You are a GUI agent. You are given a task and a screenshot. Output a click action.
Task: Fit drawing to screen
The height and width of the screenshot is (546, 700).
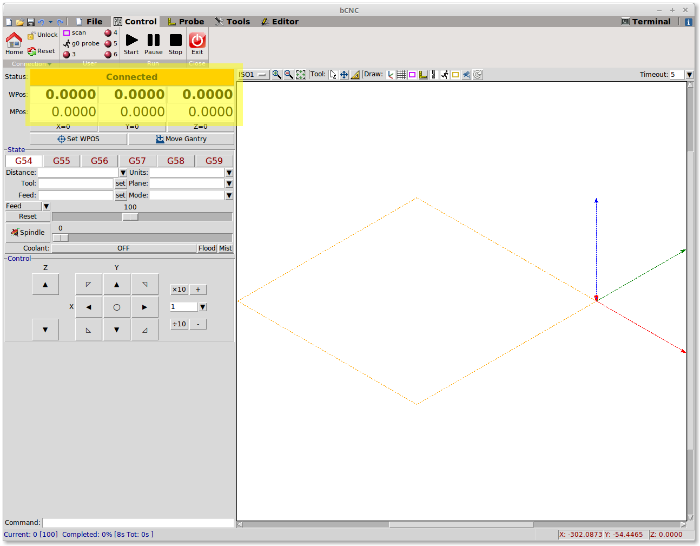point(301,75)
